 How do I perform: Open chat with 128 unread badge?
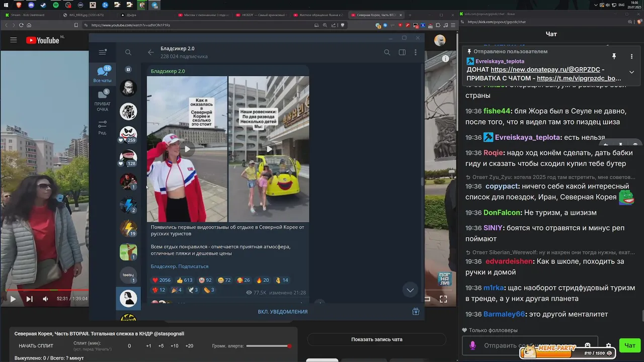(128, 158)
